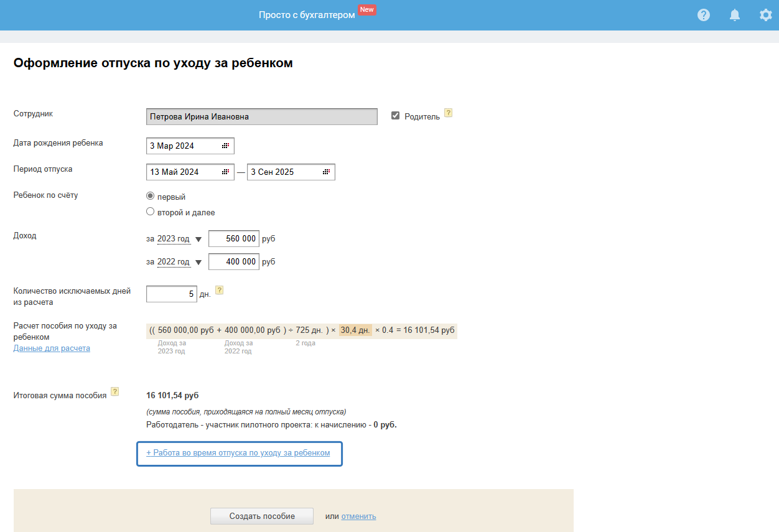The height and width of the screenshot is (532, 779).
Task: Open 'Данные для расчета' link
Action: click(52, 348)
